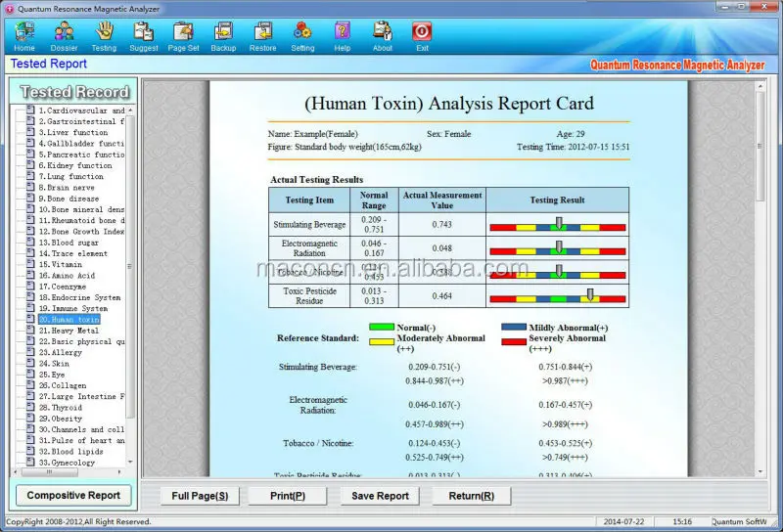Click the Compositive Report button
Screen dimensions: 783x532
73,495
